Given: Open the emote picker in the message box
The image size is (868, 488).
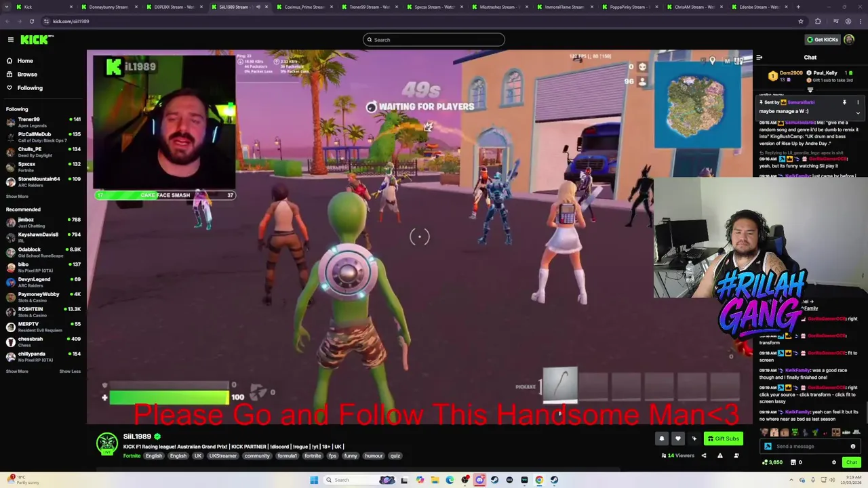Looking at the screenshot, I should (x=853, y=447).
